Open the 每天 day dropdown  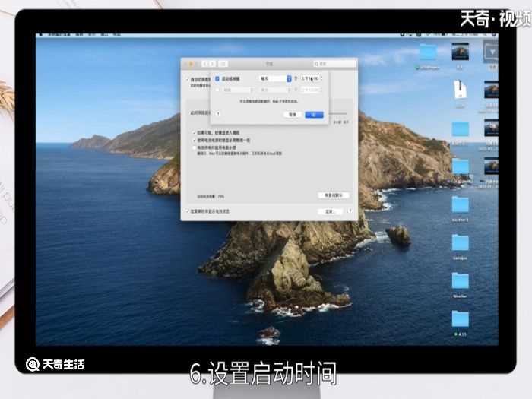point(275,78)
